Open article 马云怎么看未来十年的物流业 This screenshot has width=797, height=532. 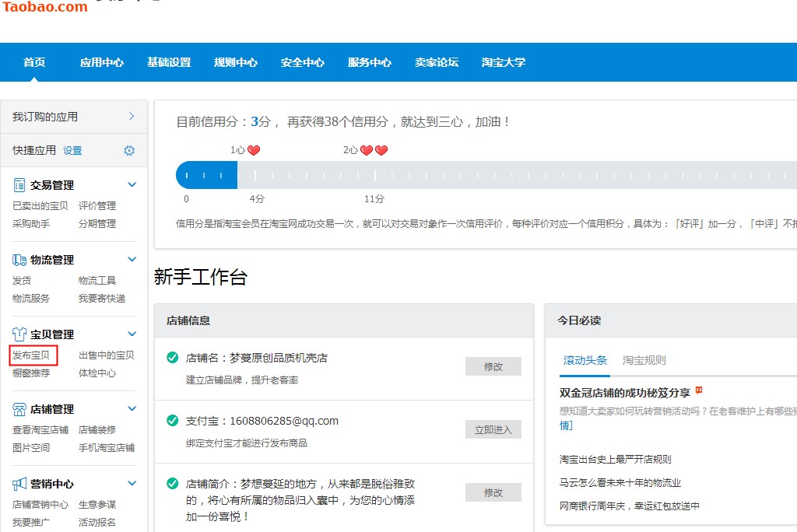(x=620, y=483)
